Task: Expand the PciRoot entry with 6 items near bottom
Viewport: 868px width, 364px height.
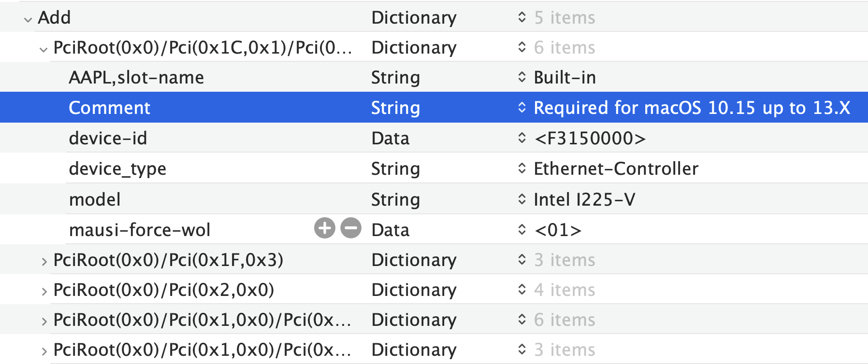Action: click(44, 322)
